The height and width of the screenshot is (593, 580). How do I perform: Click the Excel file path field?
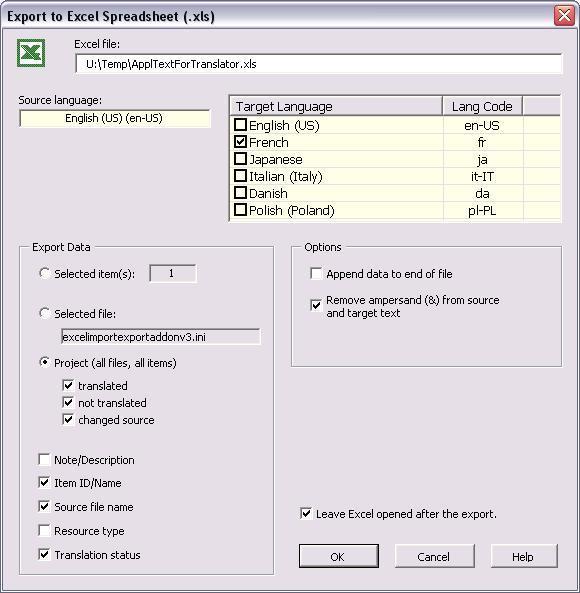tap(319, 64)
